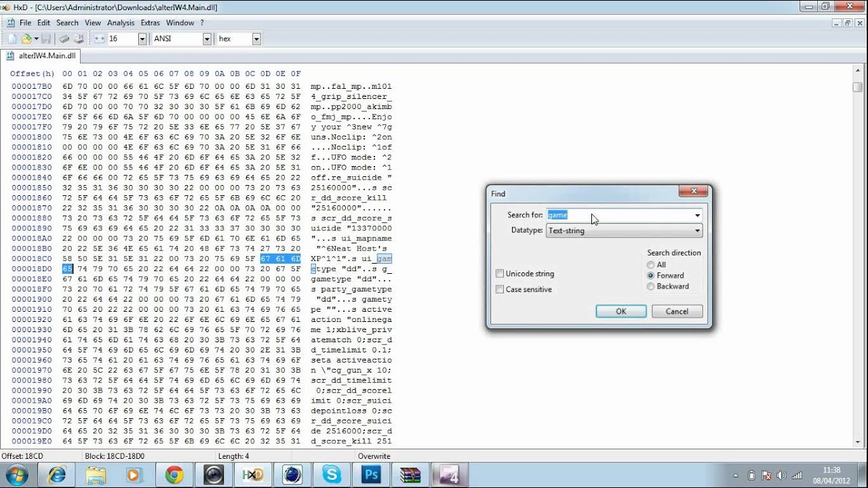Open the camera lens app taskbar icon

coord(214,475)
